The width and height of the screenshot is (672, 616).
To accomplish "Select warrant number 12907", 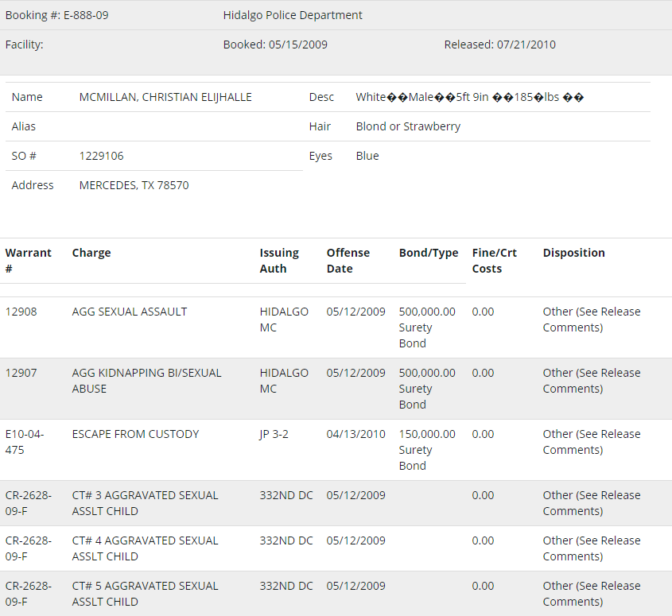I will pyautogui.click(x=21, y=373).
